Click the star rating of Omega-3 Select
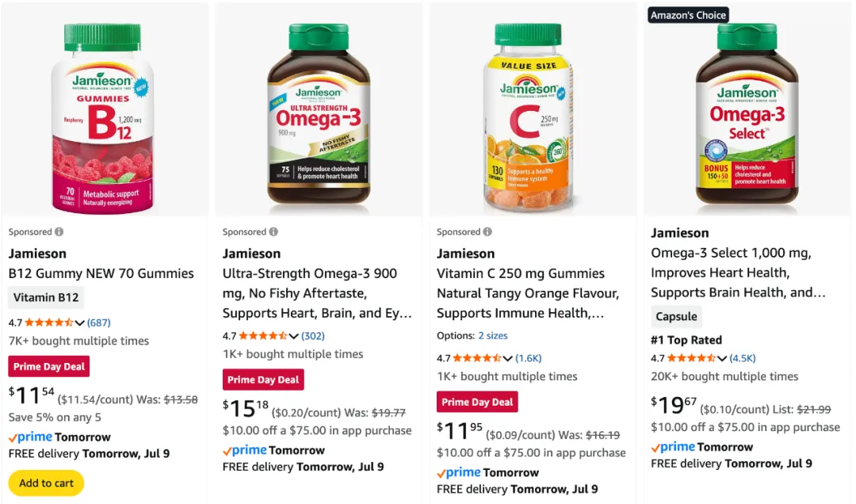The width and height of the screenshot is (856, 504). point(691,358)
